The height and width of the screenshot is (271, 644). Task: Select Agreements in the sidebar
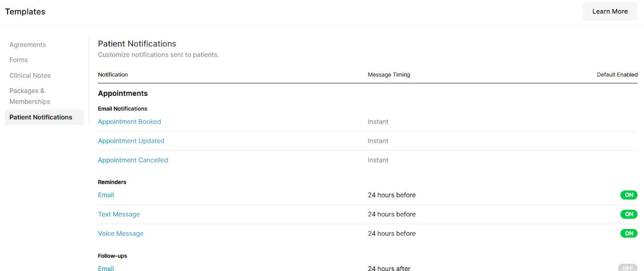27,44
